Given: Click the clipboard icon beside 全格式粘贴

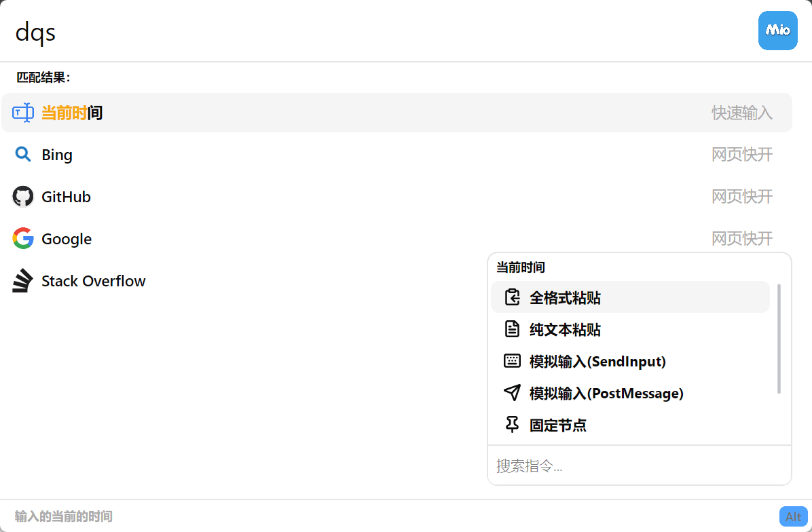Looking at the screenshot, I should pos(512,297).
